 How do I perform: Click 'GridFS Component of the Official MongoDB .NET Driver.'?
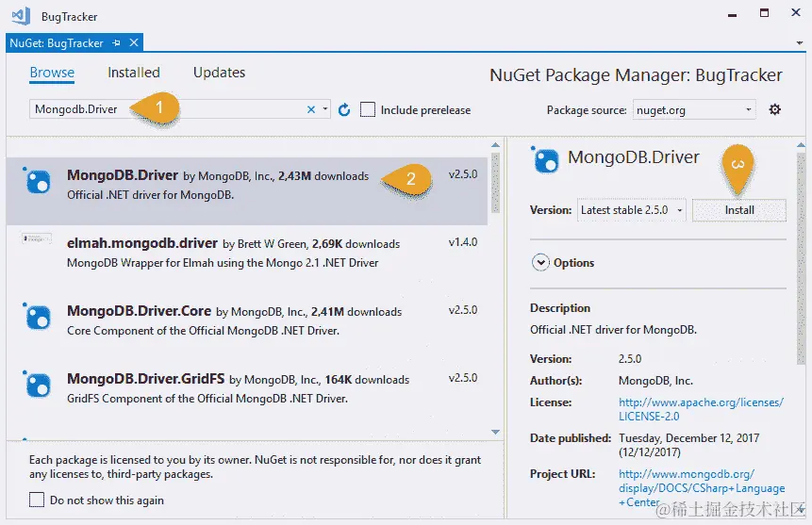click(207, 398)
